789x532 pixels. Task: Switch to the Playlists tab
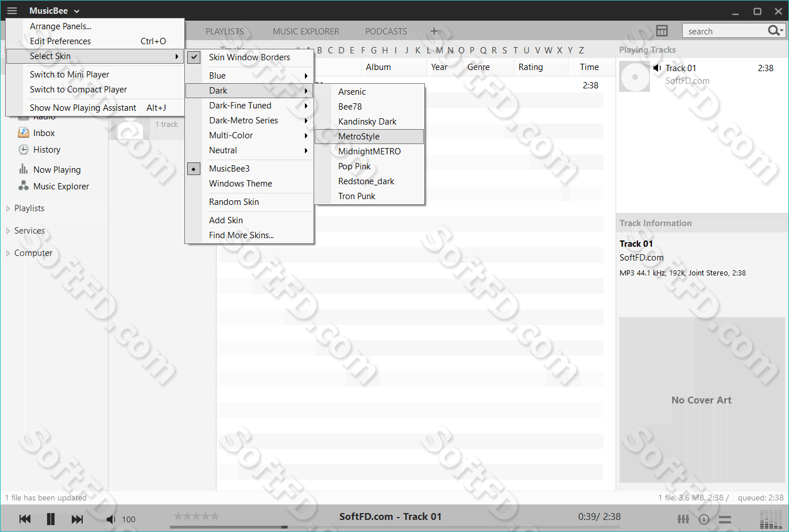225,32
